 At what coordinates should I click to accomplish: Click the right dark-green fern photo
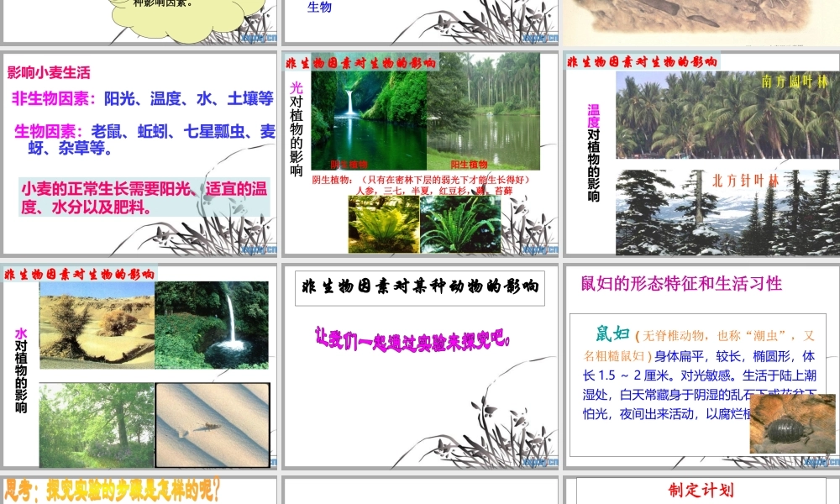click(460, 224)
